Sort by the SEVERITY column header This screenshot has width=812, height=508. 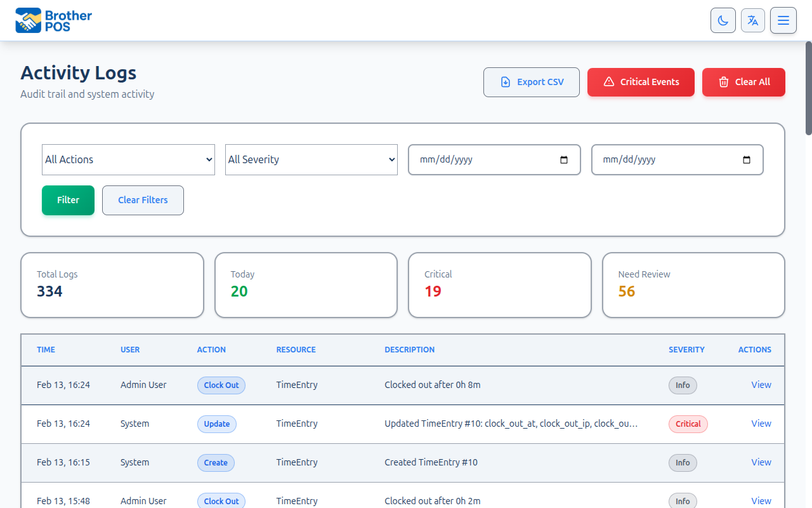pos(687,349)
